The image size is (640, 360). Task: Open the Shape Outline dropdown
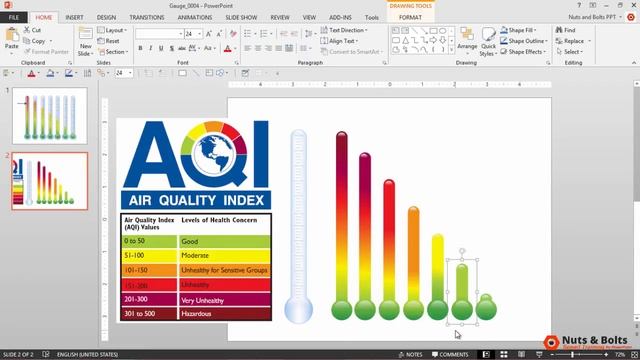(524, 41)
